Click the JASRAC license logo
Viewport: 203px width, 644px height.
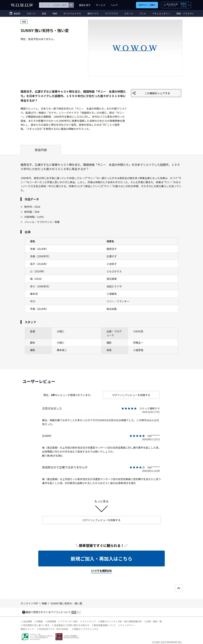(59, 637)
